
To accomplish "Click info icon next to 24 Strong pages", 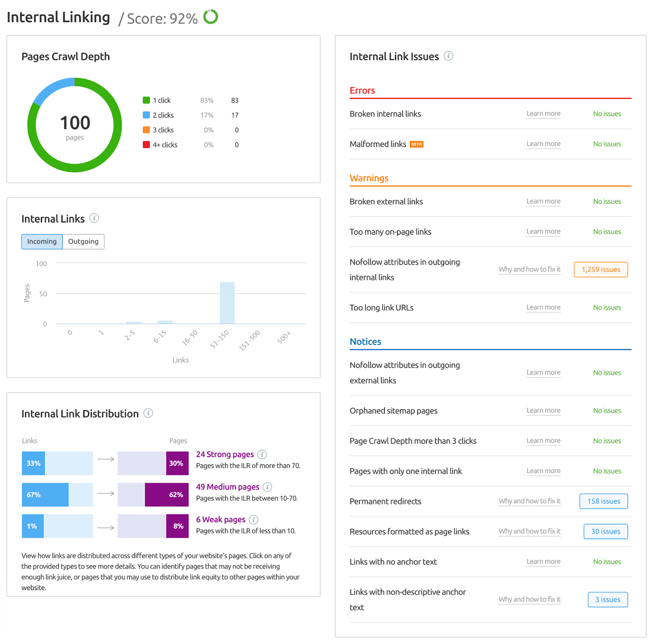I will [x=262, y=454].
